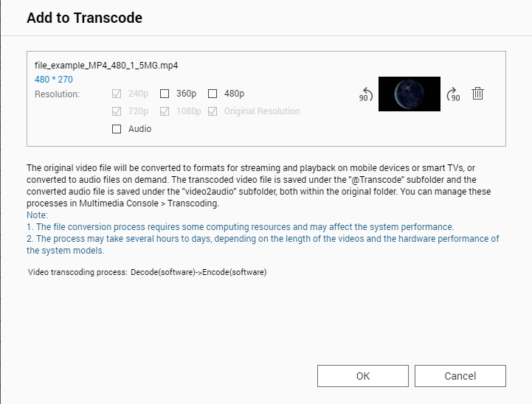Click the blue 480 * 270 dimensions text

coord(54,80)
